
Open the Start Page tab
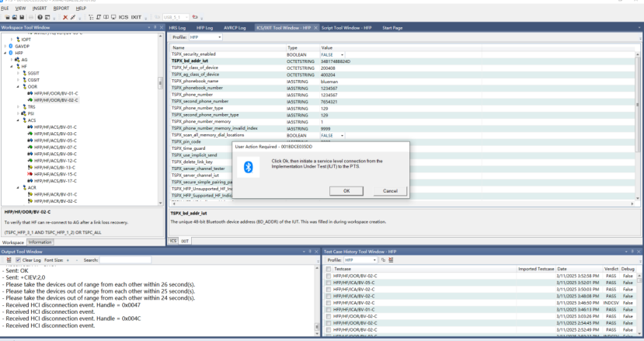(392, 28)
